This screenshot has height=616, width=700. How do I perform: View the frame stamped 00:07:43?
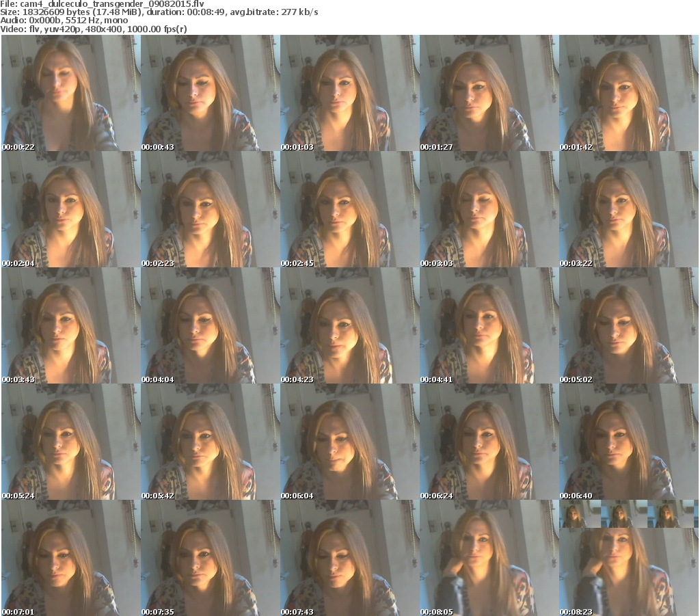pos(349,558)
